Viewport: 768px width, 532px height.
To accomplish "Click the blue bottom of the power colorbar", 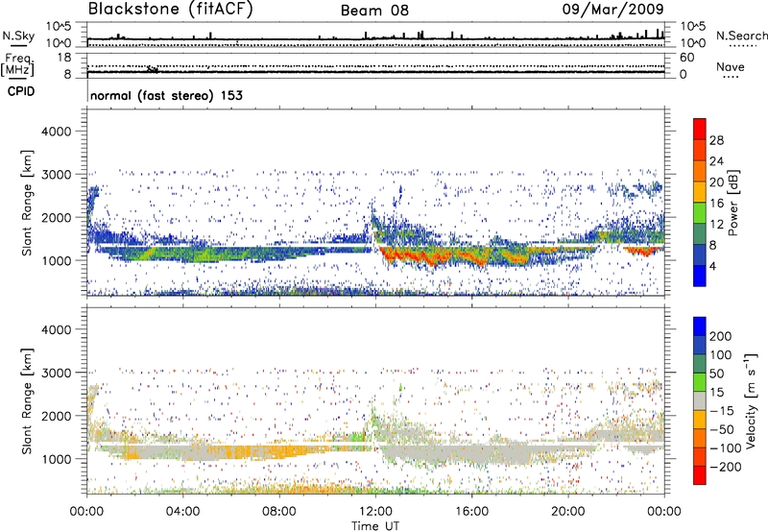I will click(x=700, y=276).
